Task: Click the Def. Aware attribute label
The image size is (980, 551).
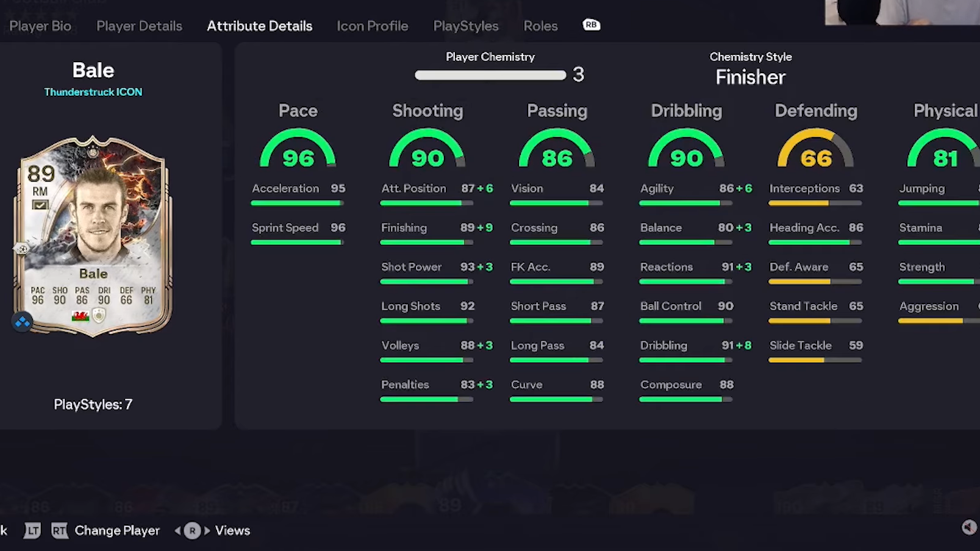Action: pos(799,267)
